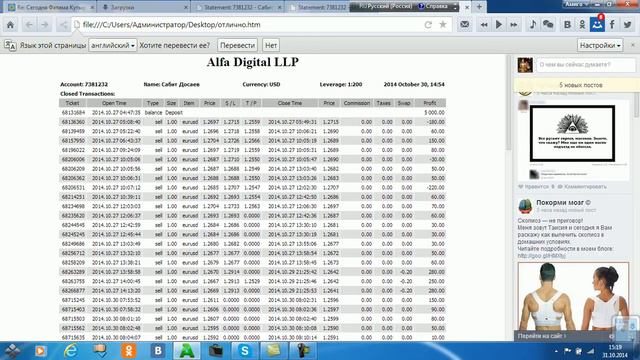Bookmark the page with the star icon
This screenshot has width=640, height=360.
pyautogui.click(x=443, y=25)
